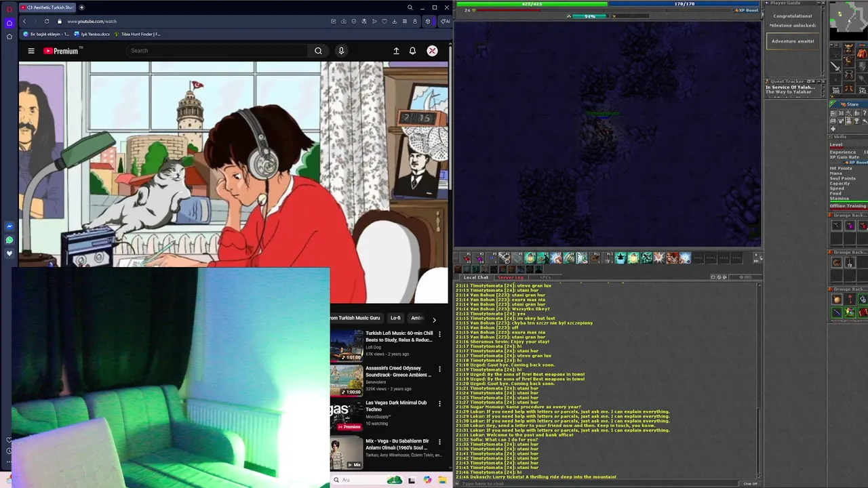Click the helmet equipment slot
868x488 pixels.
(849, 49)
